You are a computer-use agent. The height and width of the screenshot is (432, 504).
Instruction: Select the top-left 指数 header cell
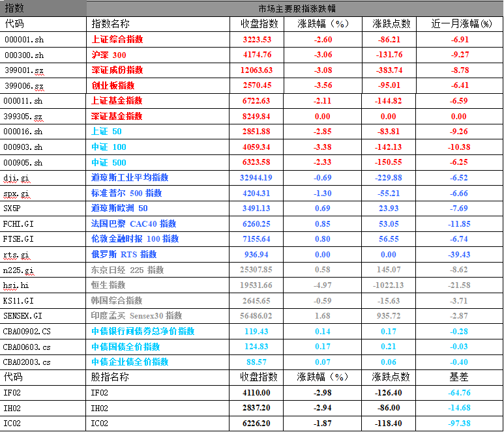(14, 8)
